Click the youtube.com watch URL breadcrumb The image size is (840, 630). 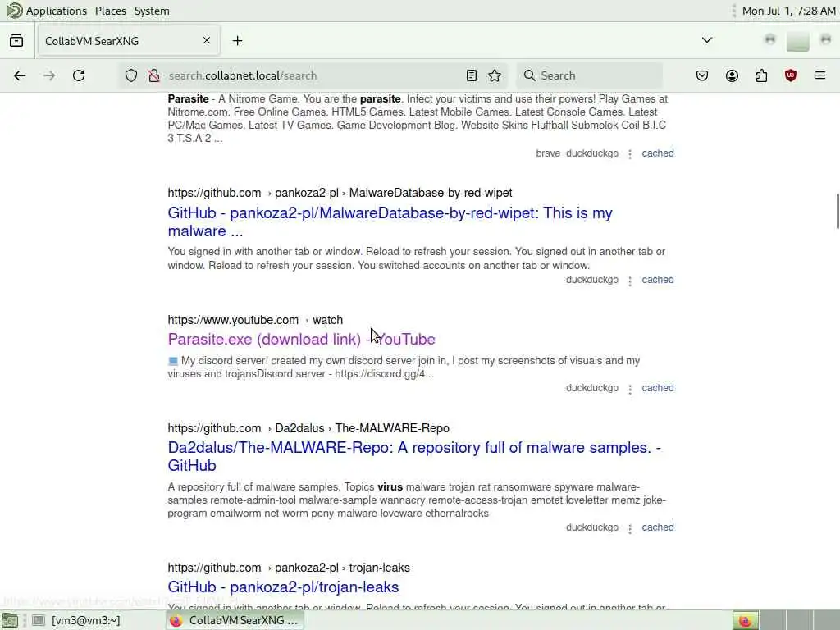pos(255,320)
